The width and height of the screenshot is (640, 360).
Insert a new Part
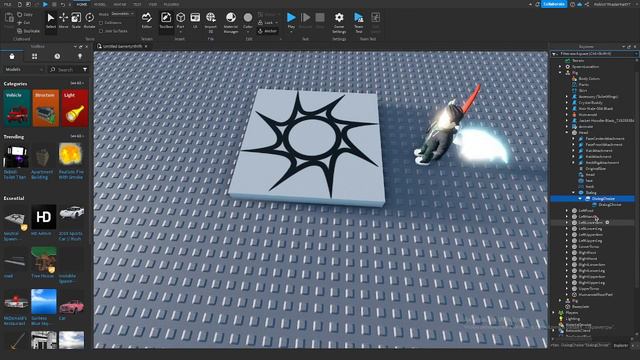(180, 20)
